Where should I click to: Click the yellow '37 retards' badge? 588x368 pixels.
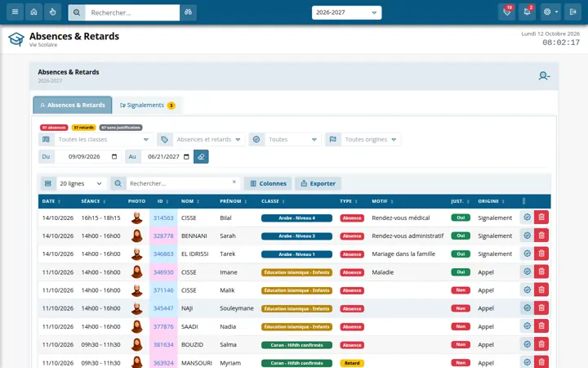click(x=83, y=128)
